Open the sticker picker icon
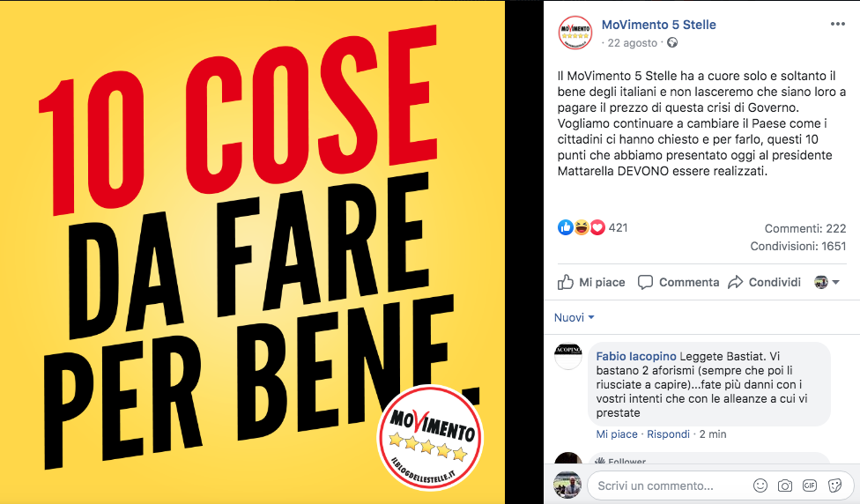Screen dimensions: 860x504 point(834,485)
